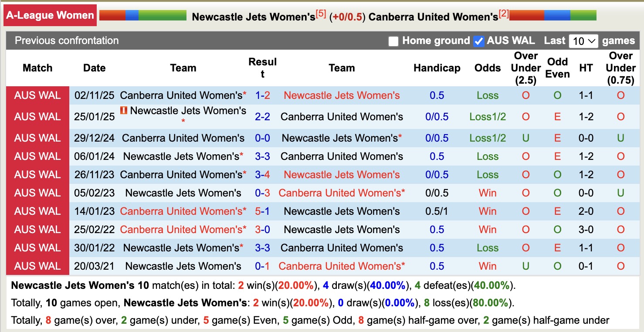This screenshot has height=332, width=644.
Task: Click the Handicap column header
Action: pyautogui.click(x=437, y=68)
